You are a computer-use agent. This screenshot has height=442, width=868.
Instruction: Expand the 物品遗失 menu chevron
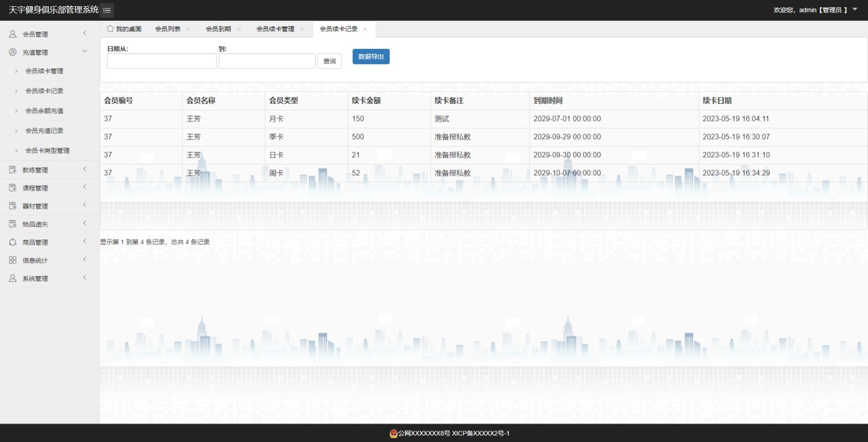(x=85, y=223)
